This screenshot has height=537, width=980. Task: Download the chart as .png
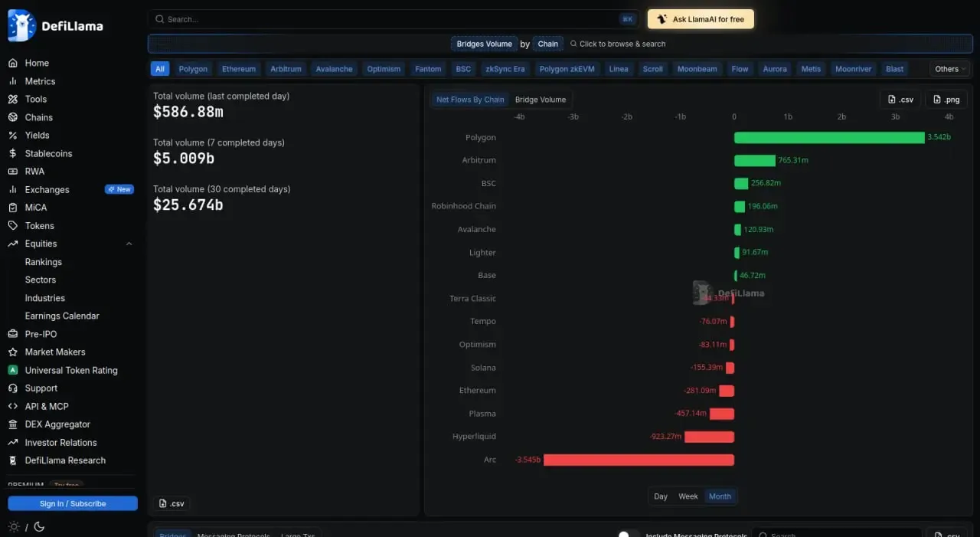(x=946, y=100)
